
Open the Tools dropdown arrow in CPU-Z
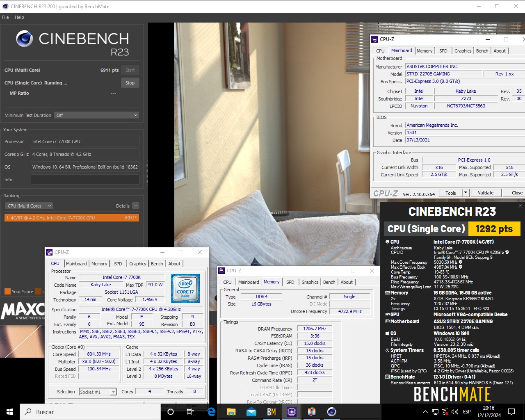466,193
